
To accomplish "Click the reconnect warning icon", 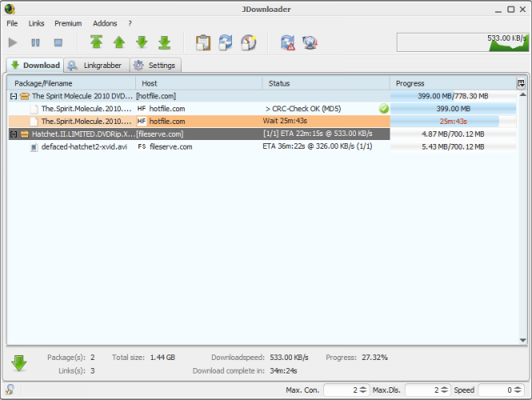I will pos(287,42).
